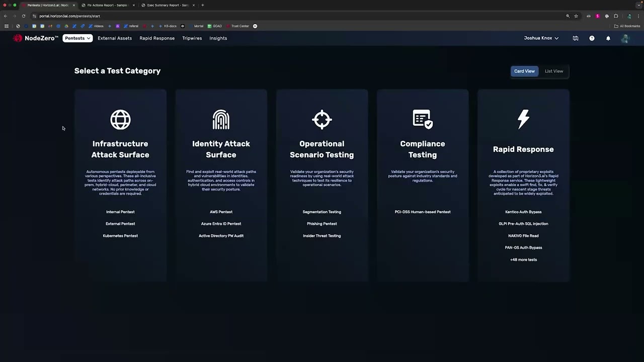Viewport: 644px width, 362px height.
Task: Click the Identity Attack Surface fingerprint icon
Action: [221, 120]
